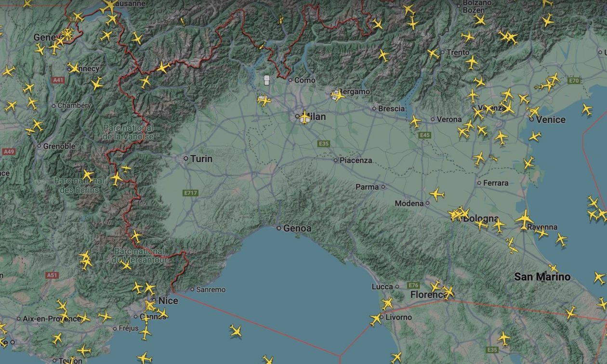Click the Genoa city label
Image resolution: width=607 pixels, height=364 pixels.
[297, 228]
